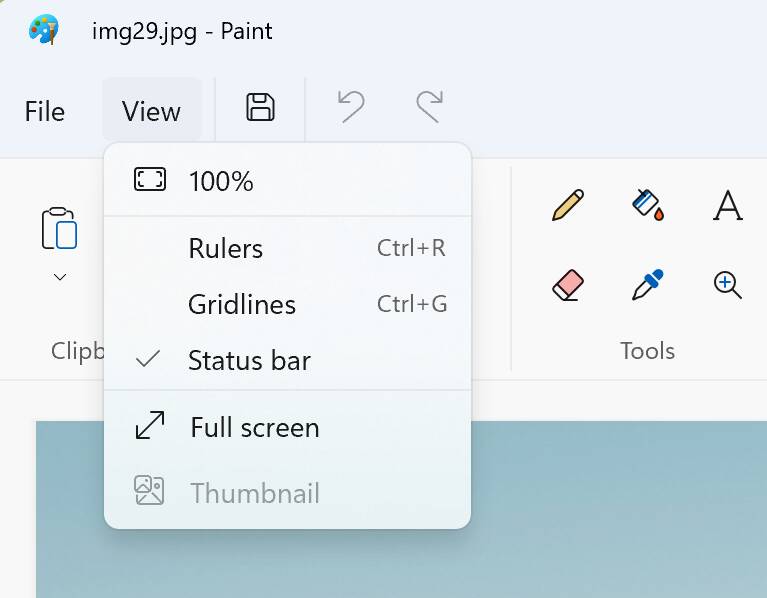Click the Redo arrow icon

coord(429,108)
